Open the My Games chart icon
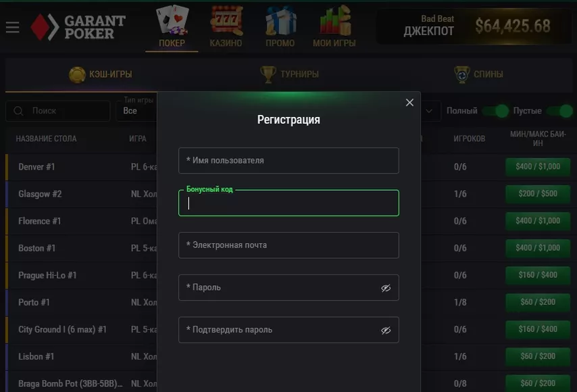Image resolution: width=577 pixels, height=392 pixels. click(334, 20)
